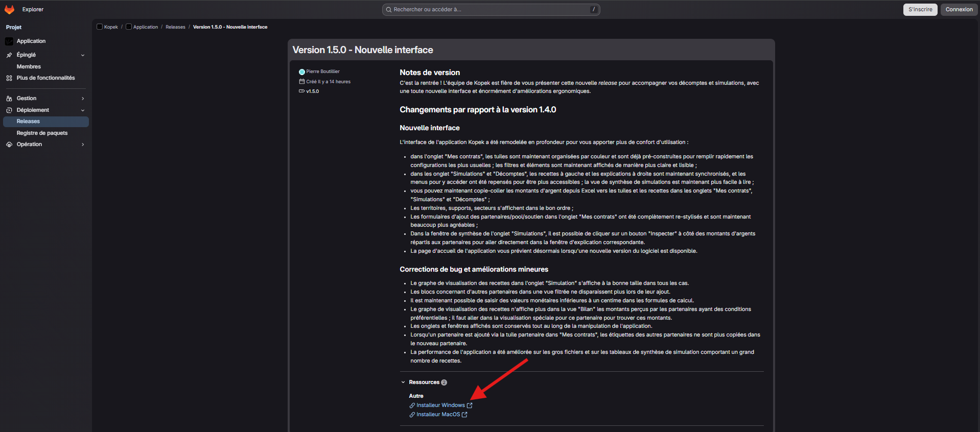Click the Application project avatar in the sidebar
The image size is (980, 432).
click(9, 41)
